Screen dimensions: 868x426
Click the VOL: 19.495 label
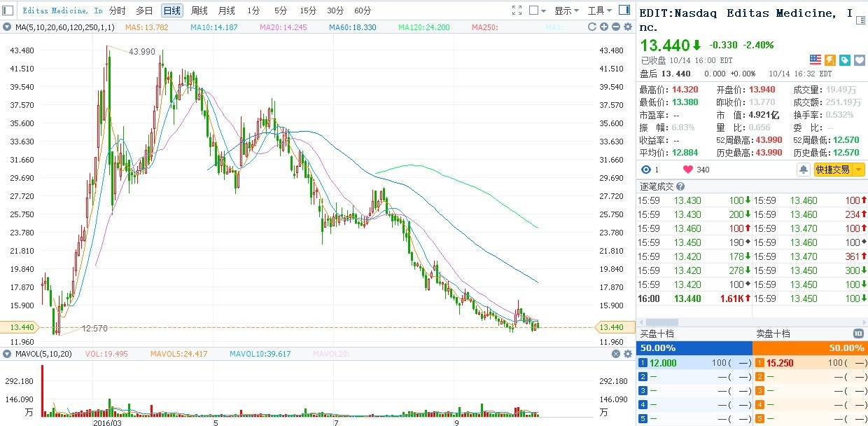point(106,354)
